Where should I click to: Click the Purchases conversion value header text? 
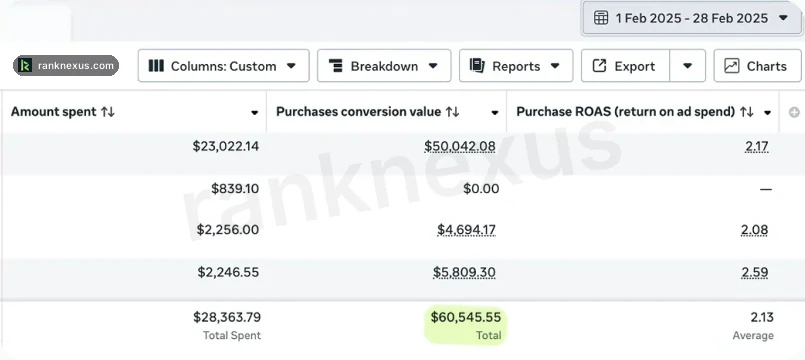tap(358, 112)
